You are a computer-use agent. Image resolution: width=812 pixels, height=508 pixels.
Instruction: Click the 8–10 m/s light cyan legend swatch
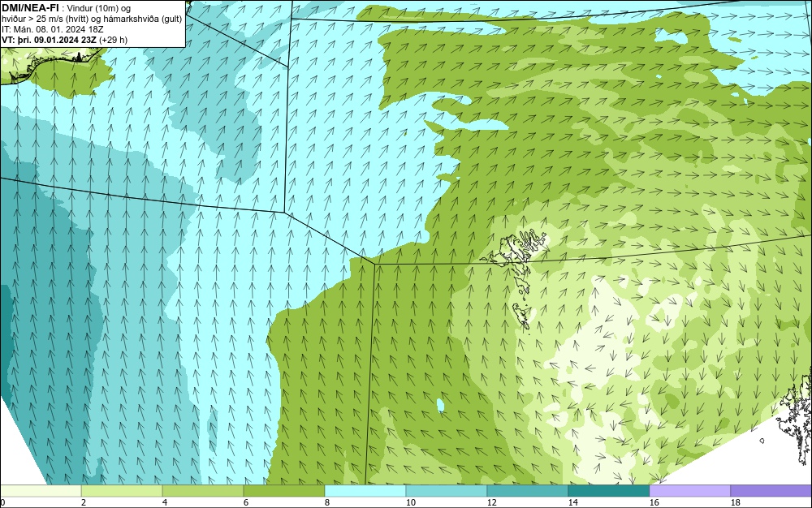coord(365,491)
